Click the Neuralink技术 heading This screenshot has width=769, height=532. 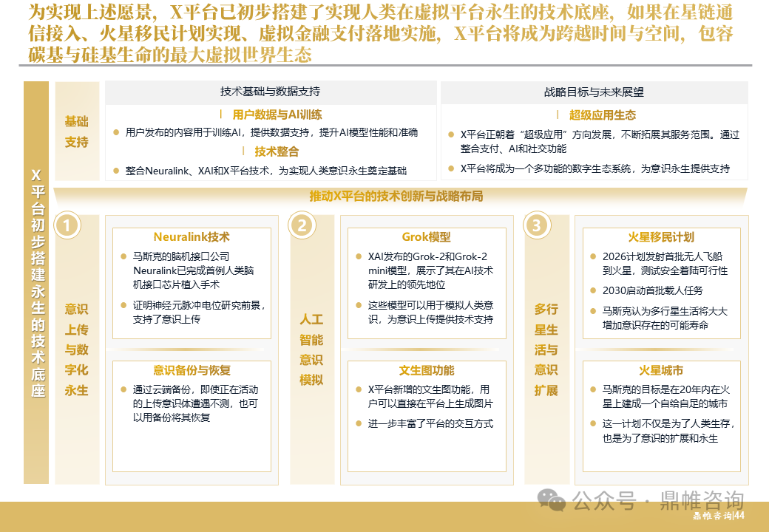(192, 237)
